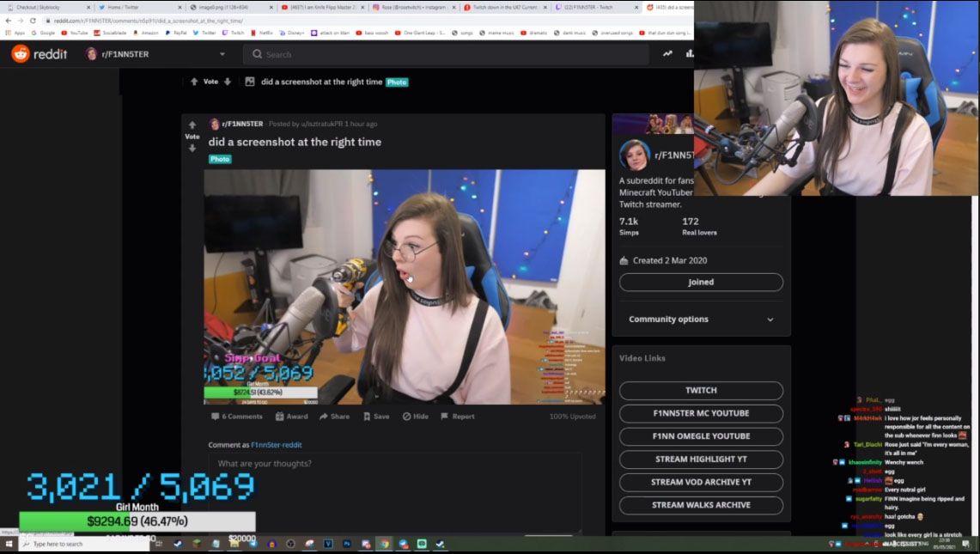The width and height of the screenshot is (980, 554).
Task: Click the F1nn5ter-reddit username link
Action: coord(277,445)
